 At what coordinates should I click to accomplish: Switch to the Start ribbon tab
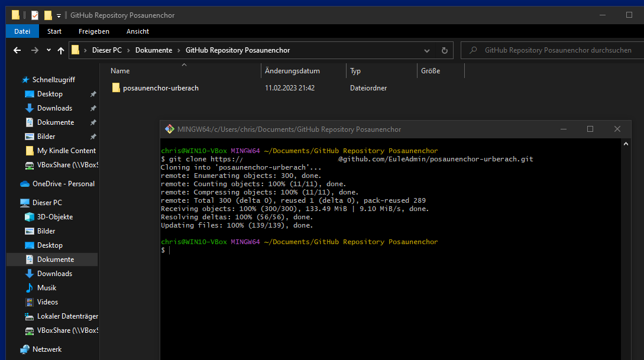coord(54,31)
